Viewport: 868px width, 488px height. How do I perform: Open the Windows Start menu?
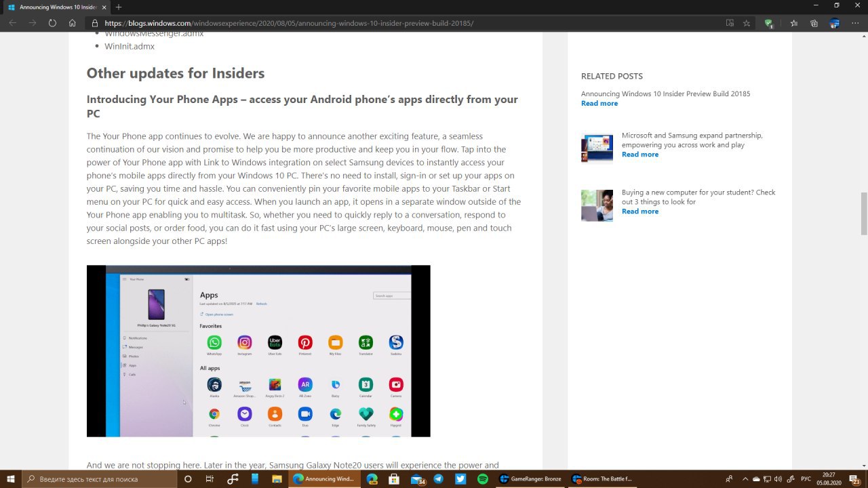(x=11, y=479)
